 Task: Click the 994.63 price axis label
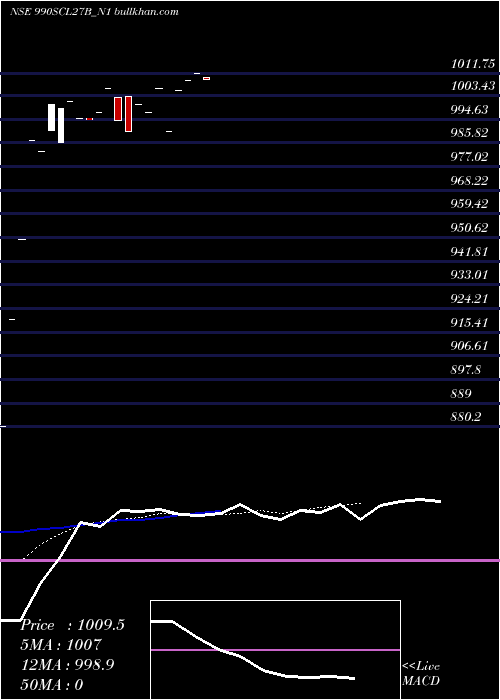point(469,109)
